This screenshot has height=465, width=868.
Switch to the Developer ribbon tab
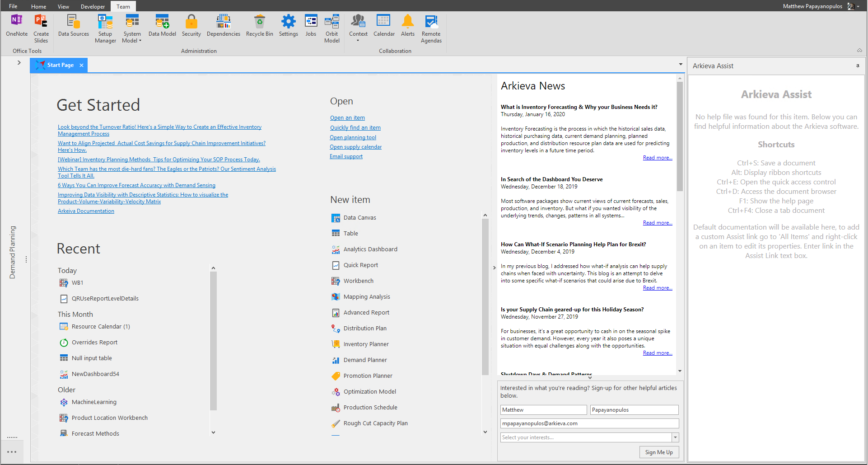93,6
